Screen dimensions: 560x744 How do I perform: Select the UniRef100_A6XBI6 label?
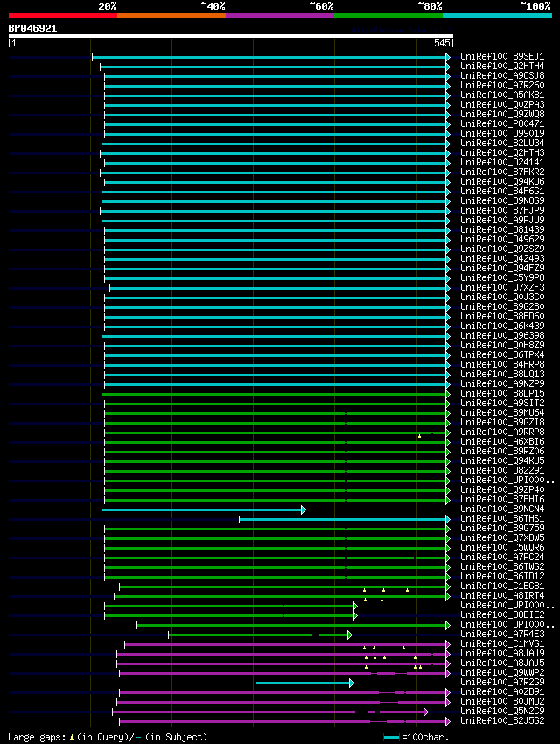coord(502,441)
